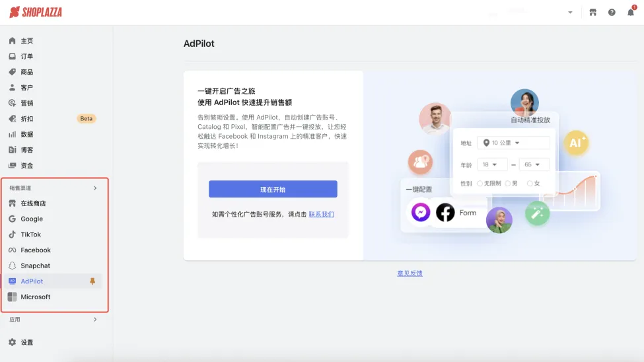The width and height of the screenshot is (644, 362).
Task: Go to 商品 in the sidebar
Action: click(x=27, y=72)
